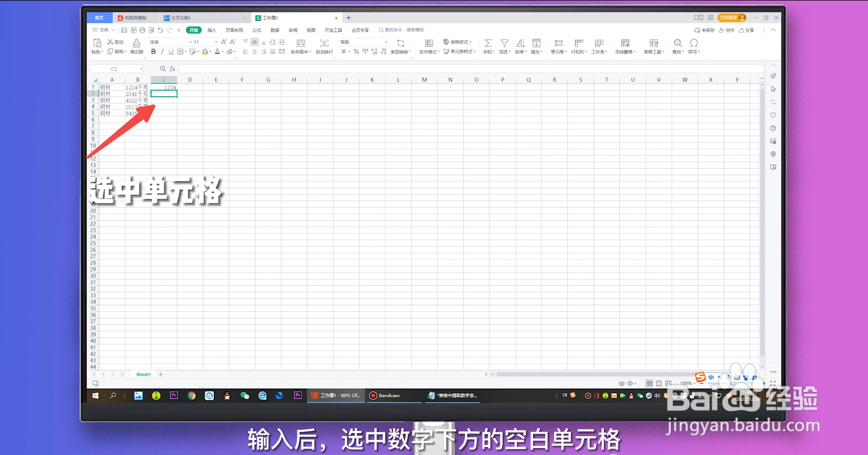
Task: Toggle top vertical alignment
Action: click(x=245, y=42)
